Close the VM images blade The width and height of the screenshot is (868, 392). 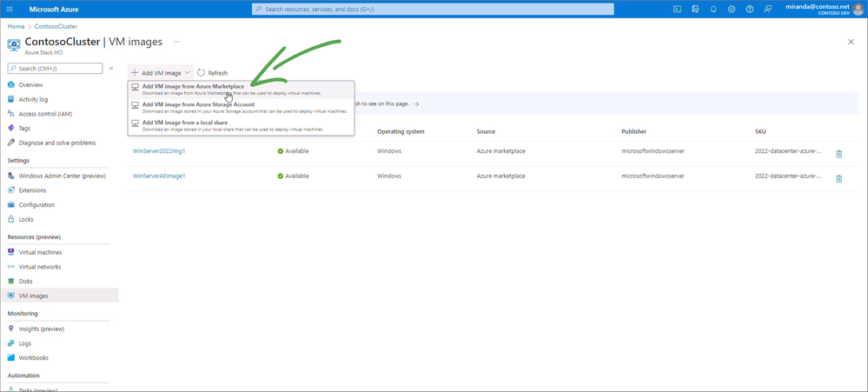pyautogui.click(x=851, y=42)
